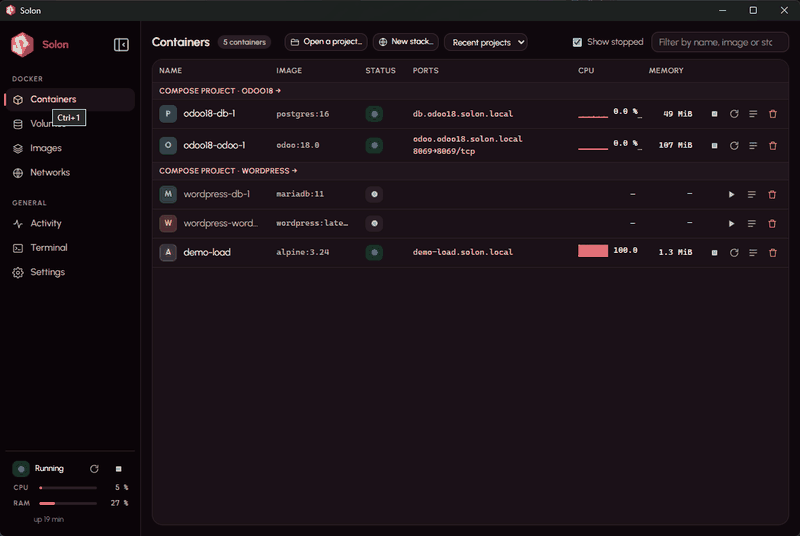Delete the odoo18-db-1 container
800x536 pixels.
coord(772,114)
